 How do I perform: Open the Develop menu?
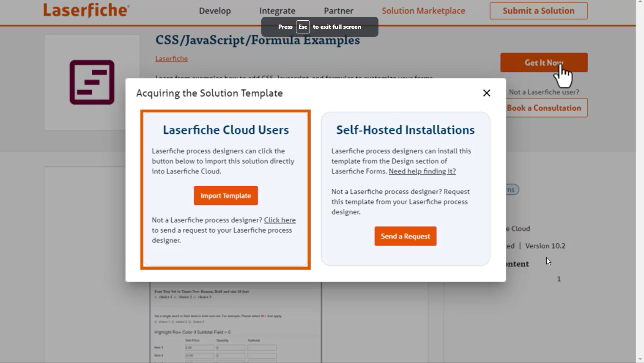pos(215,11)
